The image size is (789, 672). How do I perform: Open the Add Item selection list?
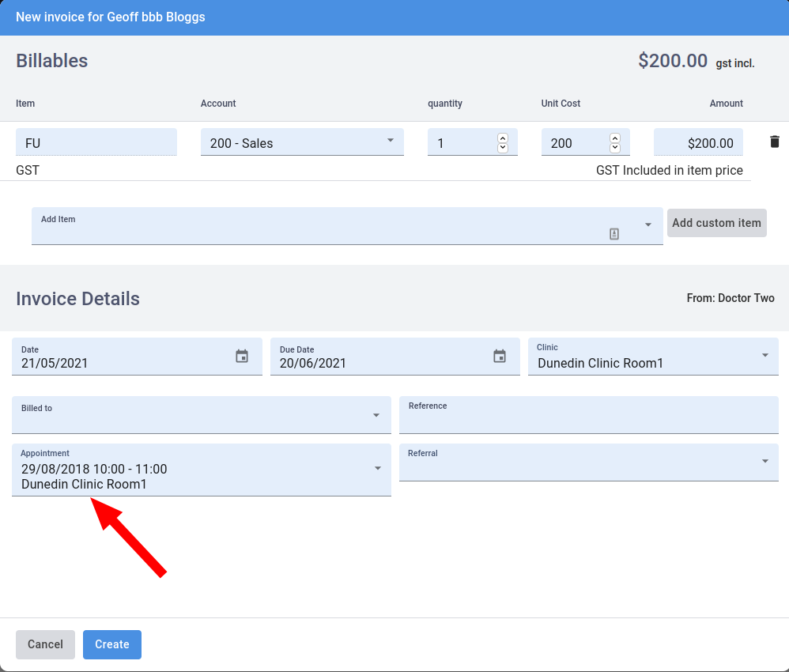click(x=648, y=225)
